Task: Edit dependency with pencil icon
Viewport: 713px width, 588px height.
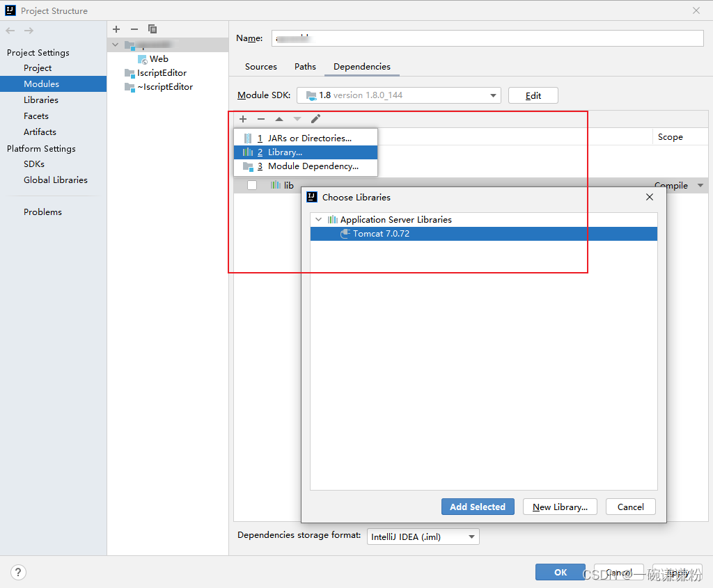Action: [315, 119]
